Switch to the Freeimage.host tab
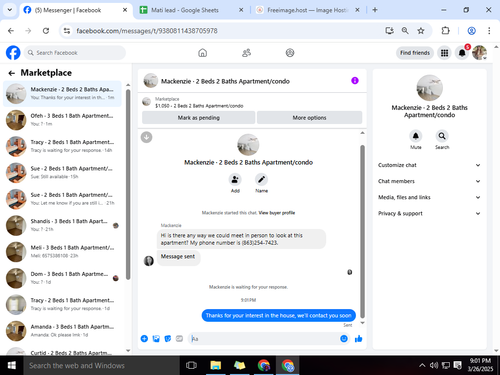 click(x=307, y=10)
